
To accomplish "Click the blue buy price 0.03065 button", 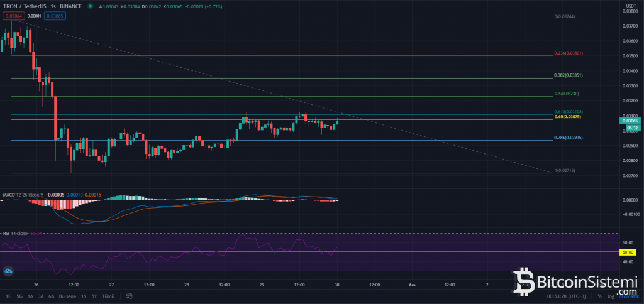I will click(55, 16).
